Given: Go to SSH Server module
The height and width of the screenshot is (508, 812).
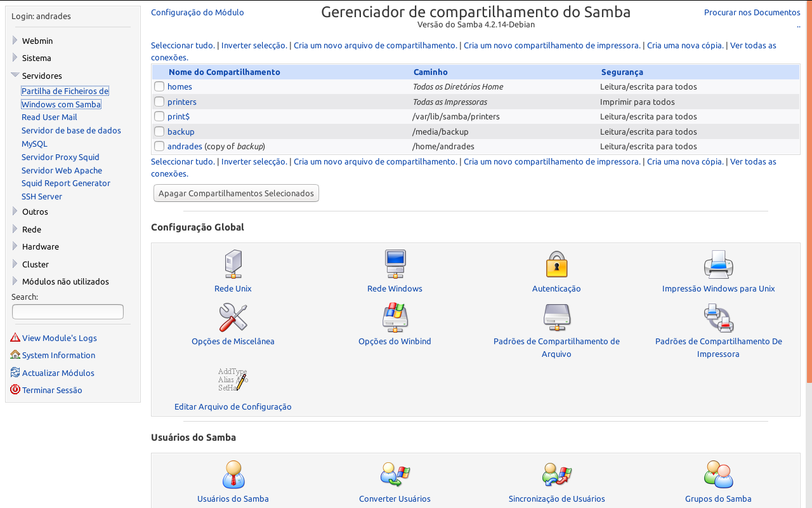Looking at the screenshot, I should [x=42, y=196].
